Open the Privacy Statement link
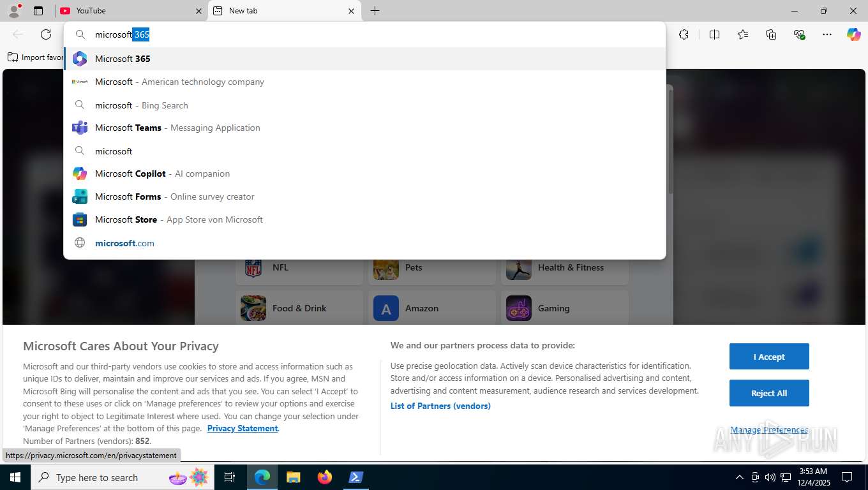 pyautogui.click(x=243, y=428)
